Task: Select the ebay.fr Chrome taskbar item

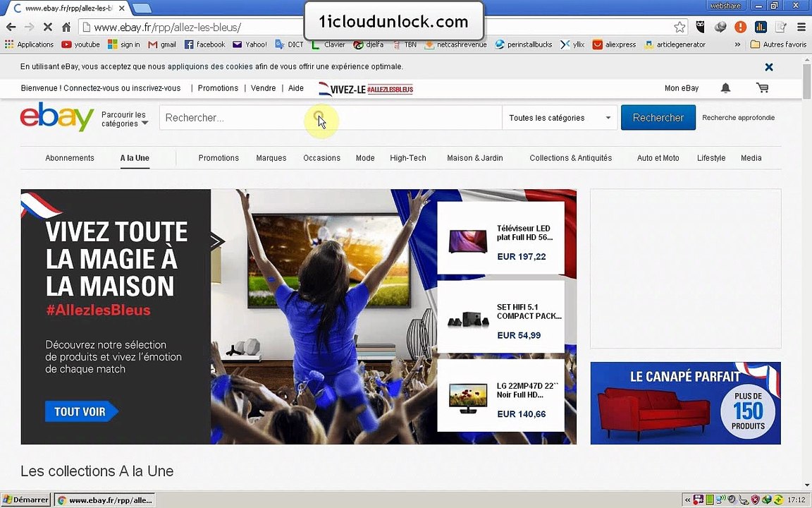Action: tap(105, 500)
